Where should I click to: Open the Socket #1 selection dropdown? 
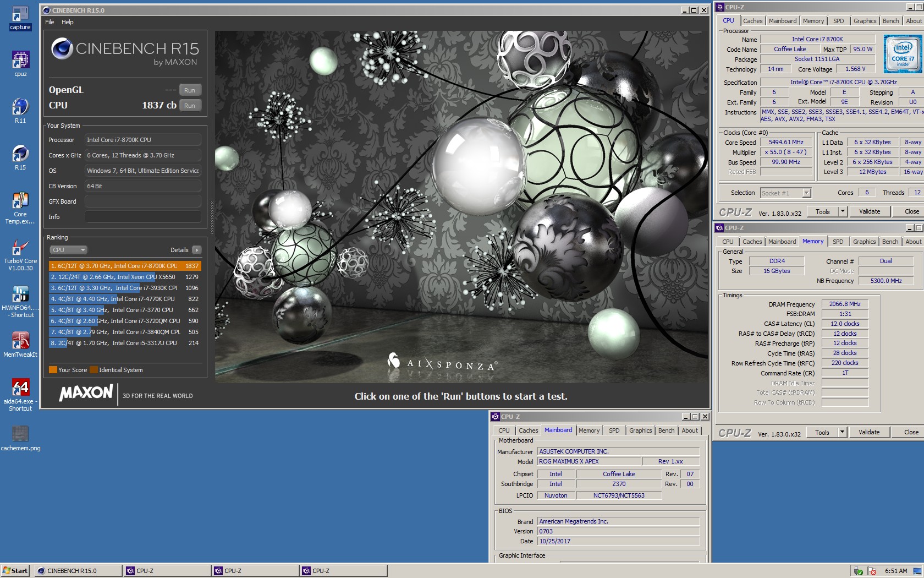click(x=806, y=193)
